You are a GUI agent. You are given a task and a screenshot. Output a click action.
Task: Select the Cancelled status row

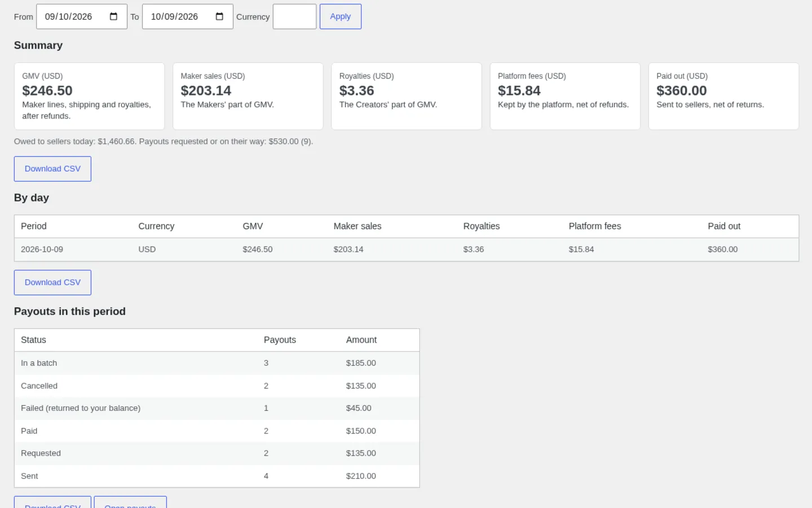217,386
